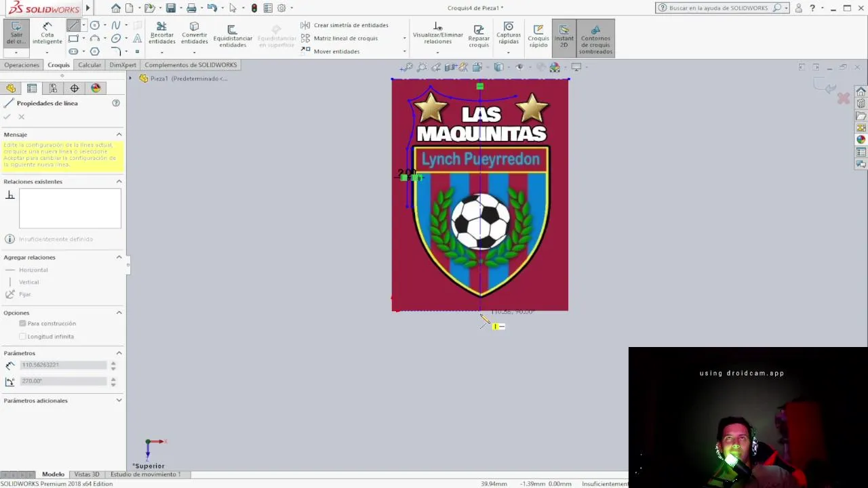Viewport: 868px width, 488px height.
Task: Toggle Contornos de croquis sombreados
Action: click(595, 39)
